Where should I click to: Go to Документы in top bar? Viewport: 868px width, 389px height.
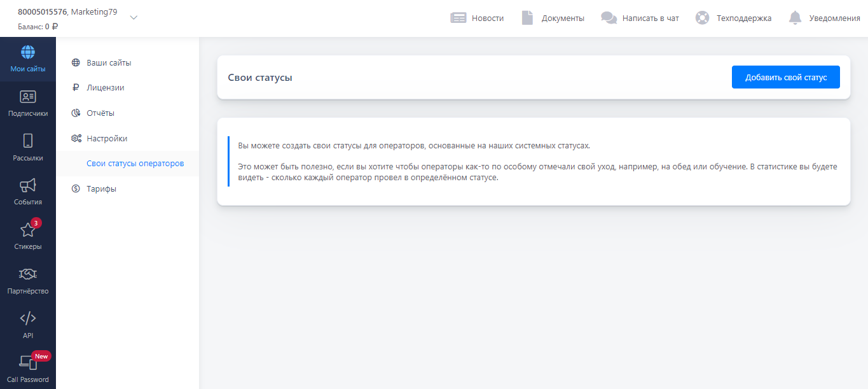[562, 18]
